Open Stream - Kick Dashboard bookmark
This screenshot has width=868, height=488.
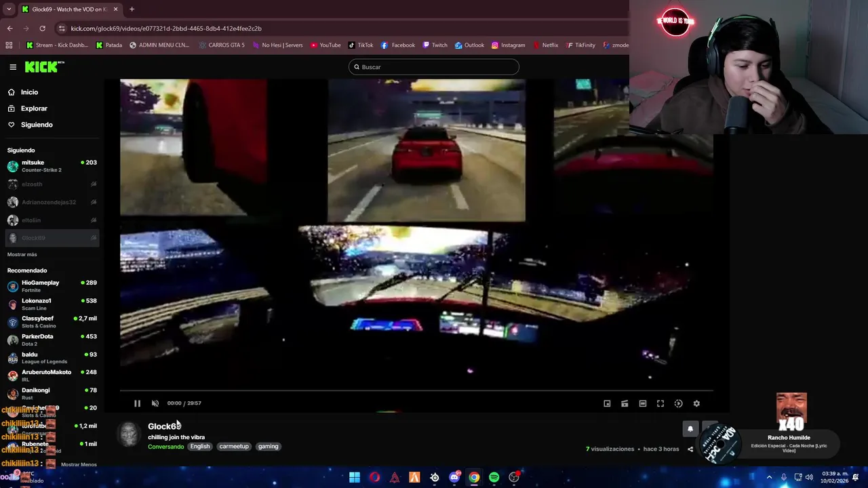tap(57, 45)
